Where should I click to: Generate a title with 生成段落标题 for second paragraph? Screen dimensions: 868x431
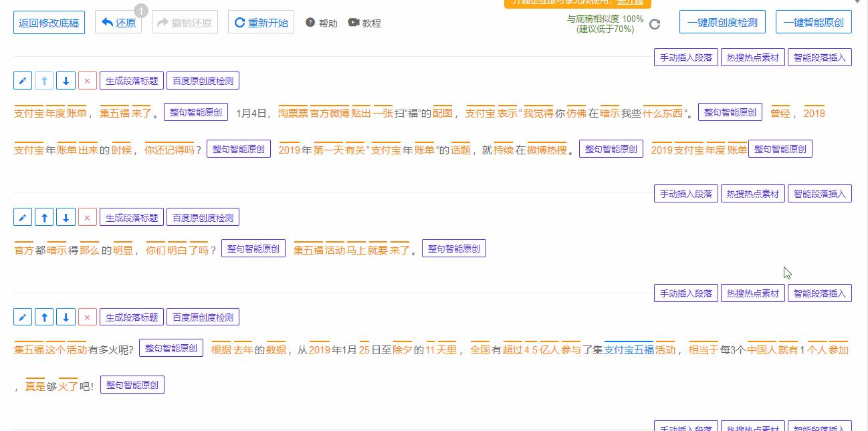tap(132, 217)
